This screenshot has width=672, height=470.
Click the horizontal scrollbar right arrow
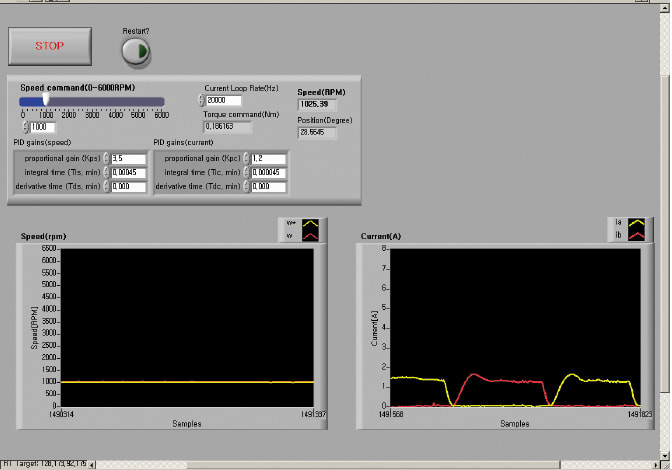click(656, 465)
